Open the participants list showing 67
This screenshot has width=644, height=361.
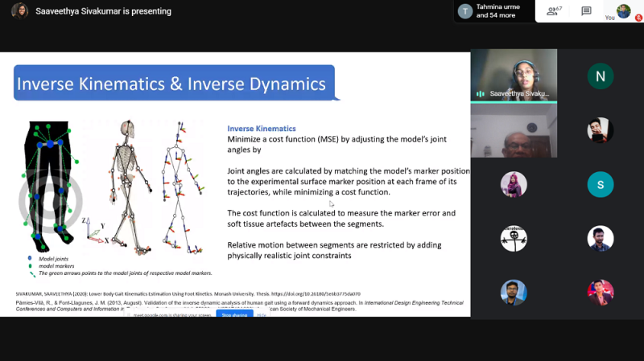553,11
